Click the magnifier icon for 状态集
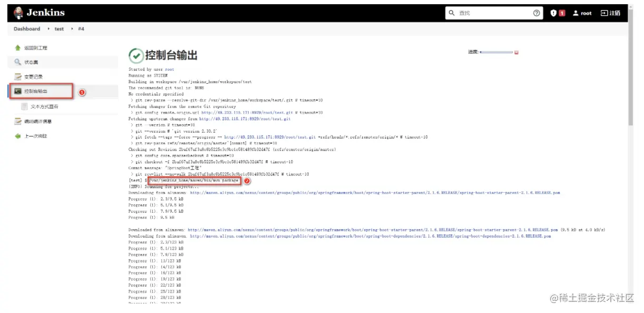Viewport: 644px width, 313px height. pos(17,62)
